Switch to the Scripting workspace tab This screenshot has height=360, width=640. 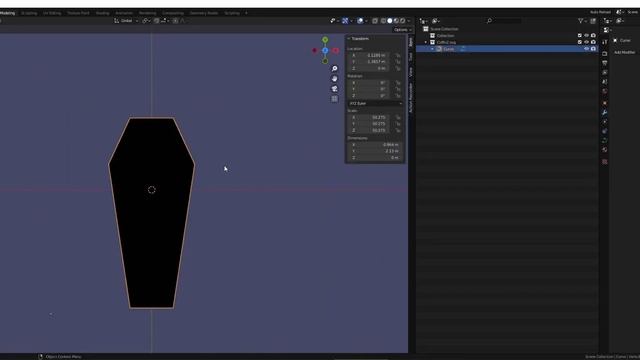tap(232, 13)
